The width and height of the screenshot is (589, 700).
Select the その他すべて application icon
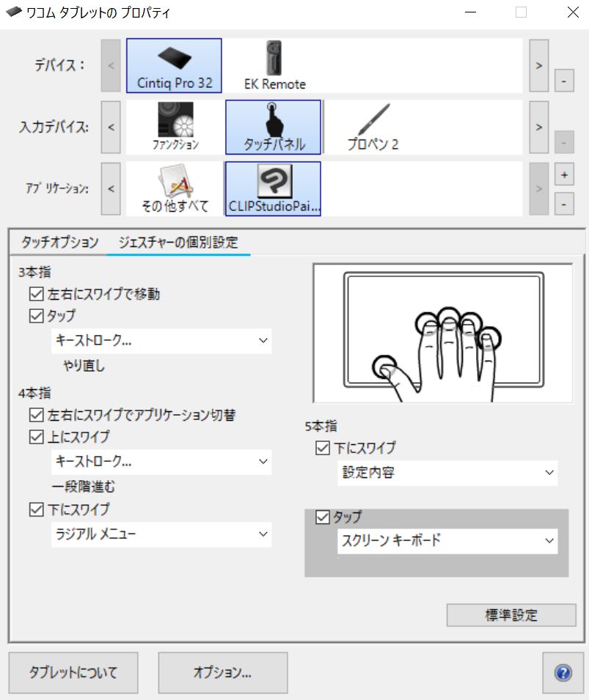click(175, 189)
